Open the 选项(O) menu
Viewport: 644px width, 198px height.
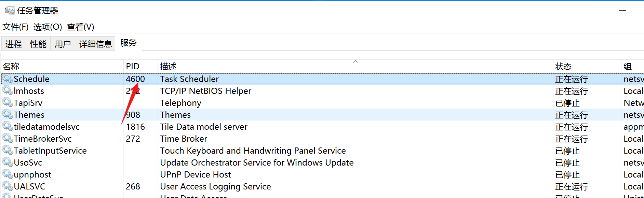click(48, 27)
